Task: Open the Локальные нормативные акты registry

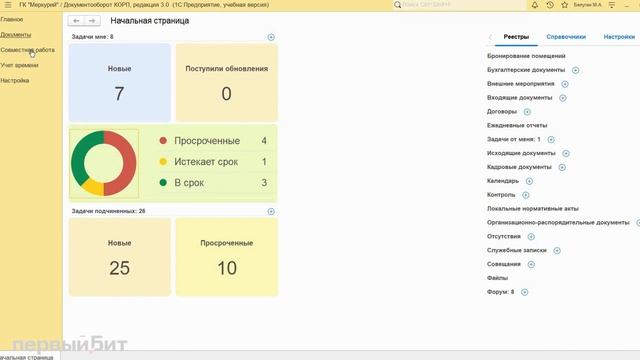Action: coord(533,209)
